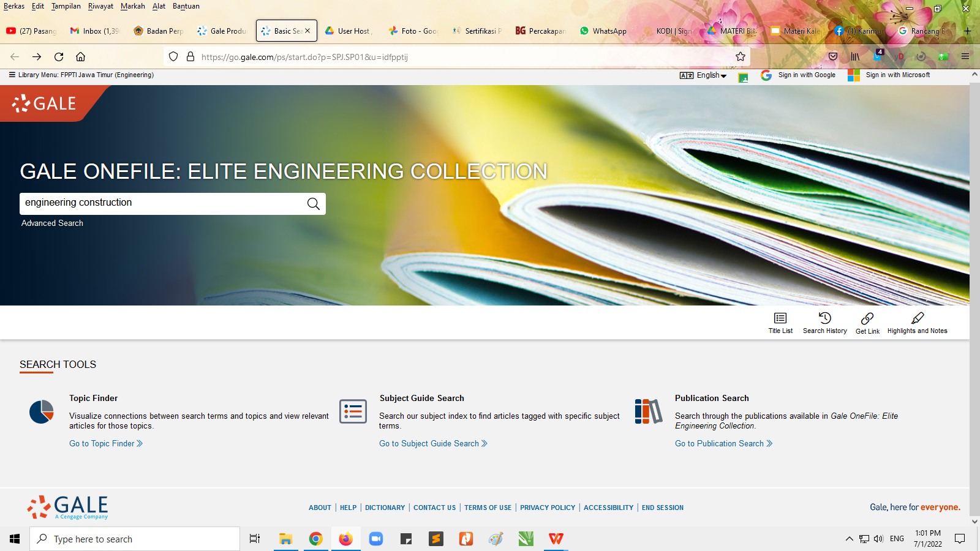980x551 pixels.
Task: Click the Windows taskbar search box
Action: [135, 539]
